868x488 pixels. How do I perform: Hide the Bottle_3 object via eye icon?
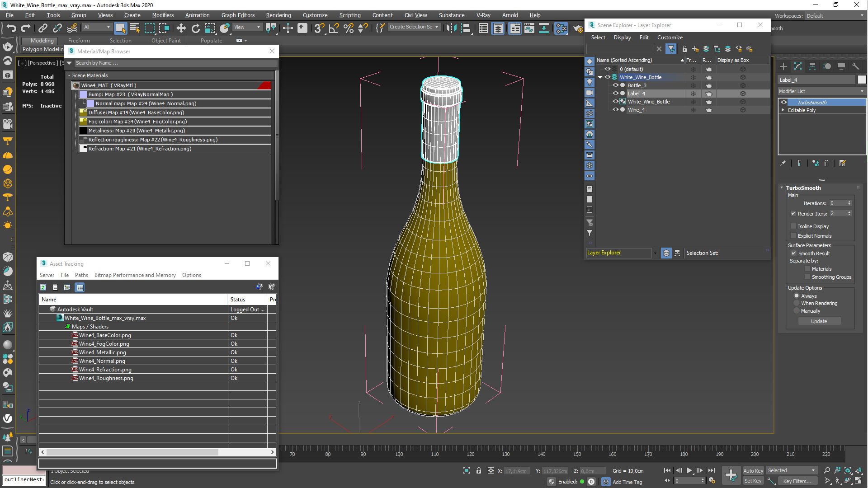point(615,85)
